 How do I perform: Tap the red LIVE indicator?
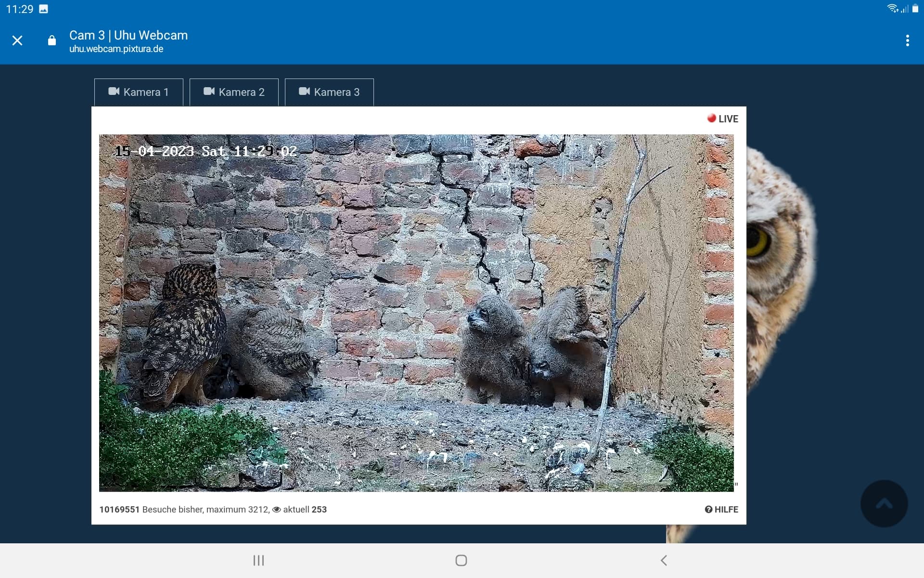click(722, 118)
